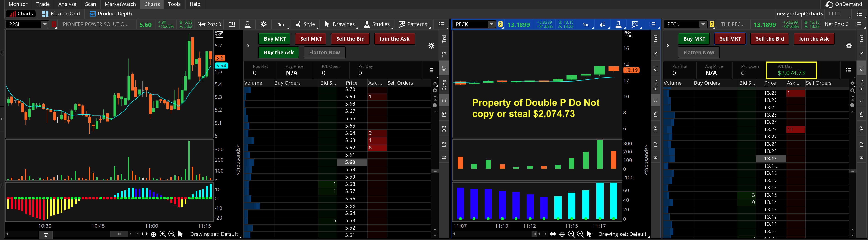Toggle the TS sidebar panel beside PECK chart
This screenshot has height=240, width=868.
coord(655,54)
